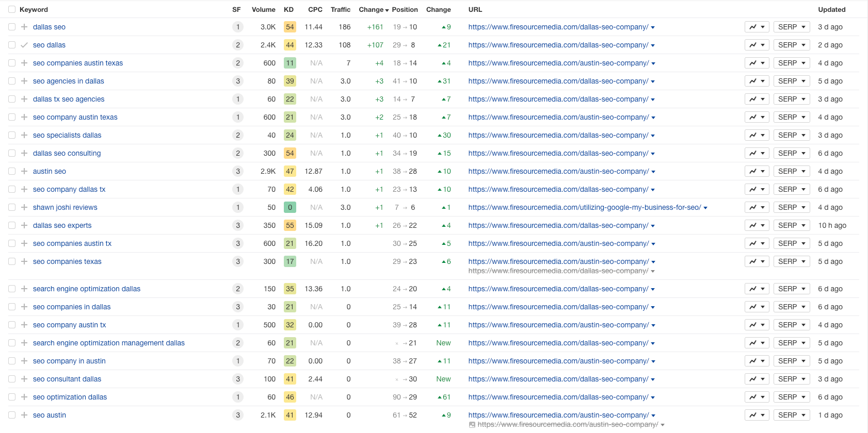
Task: Sort by Keyword column header
Action: [x=34, y=9]
